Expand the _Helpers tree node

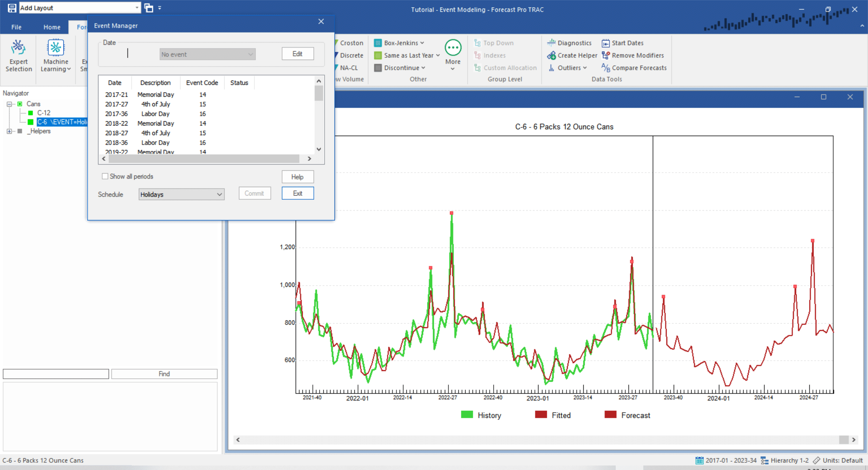point(9,131)
